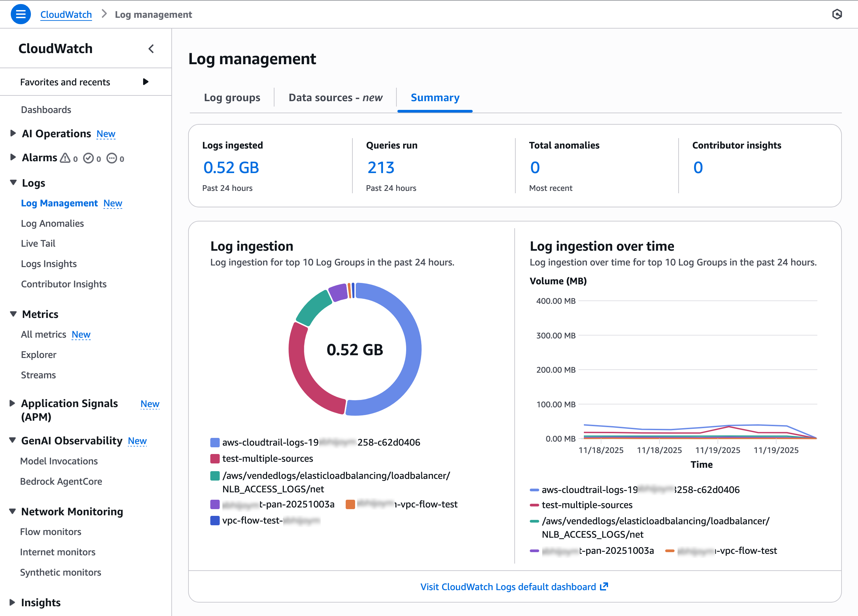The height and width of the screenshot is (616, 858).
Task: Click the CloudWatch breadcrumb link
Action: pyautogui.click(x=66, y=14)
